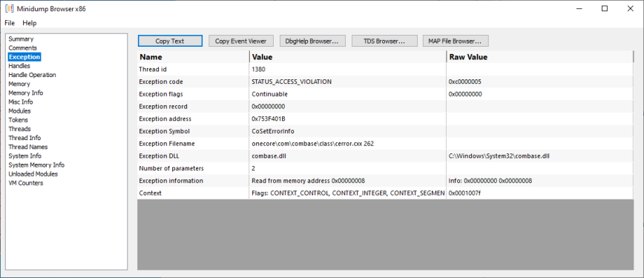Click the Thread id row name

pos(153,70)
